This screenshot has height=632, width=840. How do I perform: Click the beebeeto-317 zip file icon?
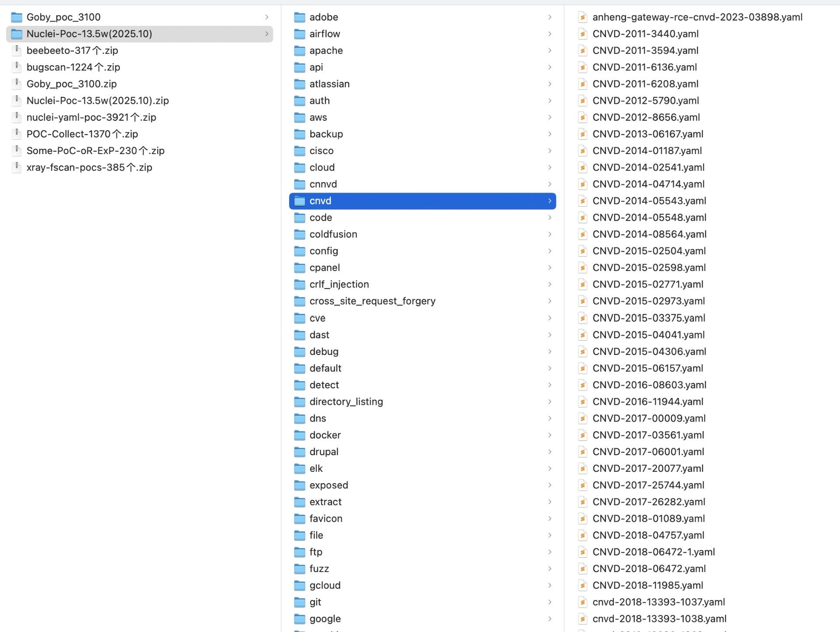17,50
